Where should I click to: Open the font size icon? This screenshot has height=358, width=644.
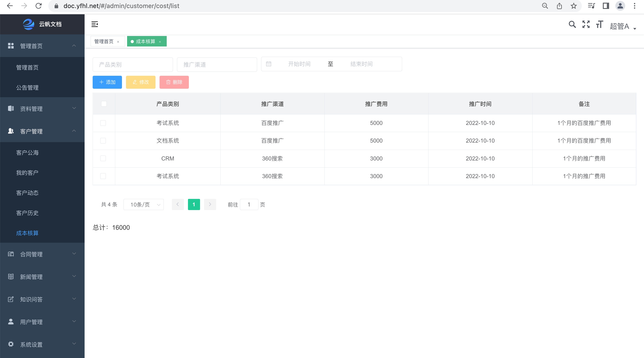coord(599,24)
